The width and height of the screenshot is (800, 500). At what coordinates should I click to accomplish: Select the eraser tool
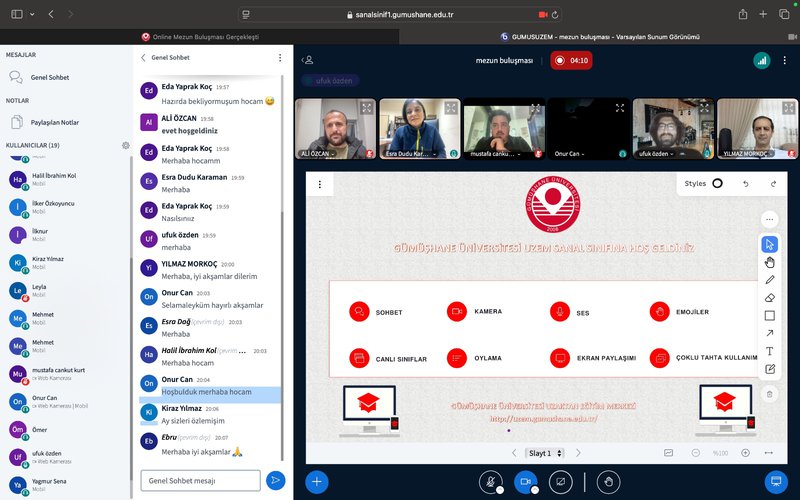(x=769, y=298)
